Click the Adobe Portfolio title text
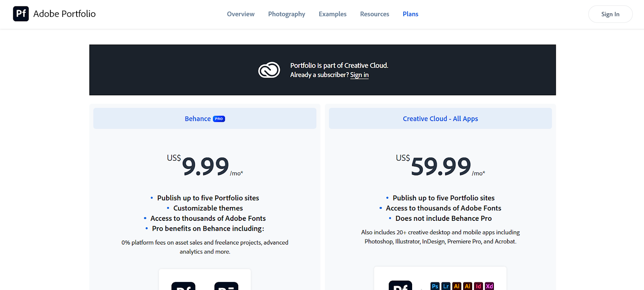644x290 pixels. pos(64,14)
